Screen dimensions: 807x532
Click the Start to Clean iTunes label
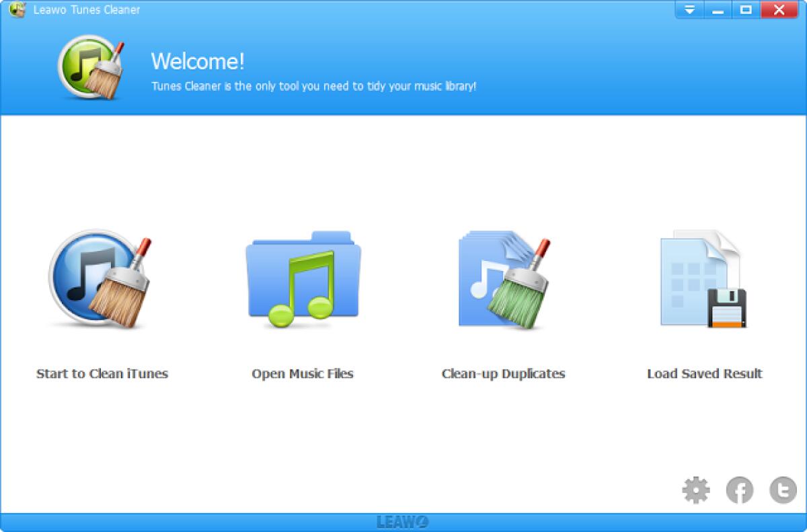pyautogui.click(x=102, y=374)
